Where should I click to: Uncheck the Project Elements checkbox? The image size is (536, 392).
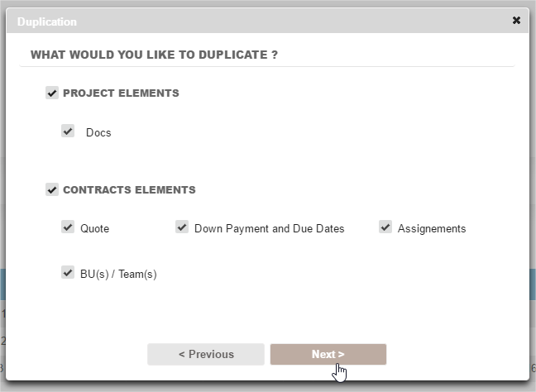coord(52,93)
